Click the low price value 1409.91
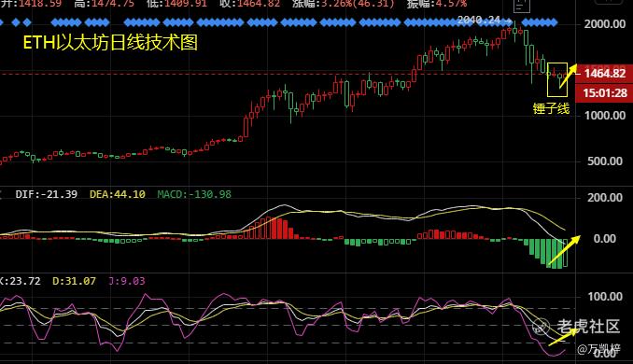The image size is (633, 364). click(185, 4)
